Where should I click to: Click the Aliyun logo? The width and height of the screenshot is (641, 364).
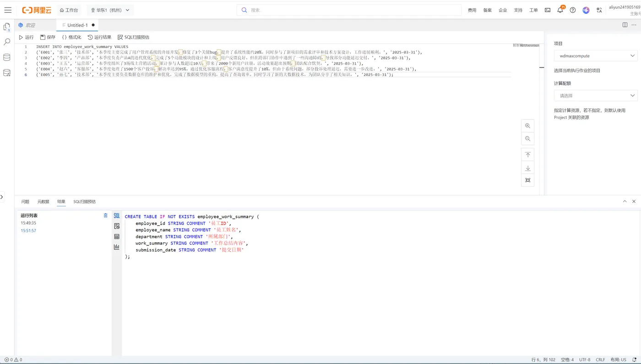(x=37, y=10)
